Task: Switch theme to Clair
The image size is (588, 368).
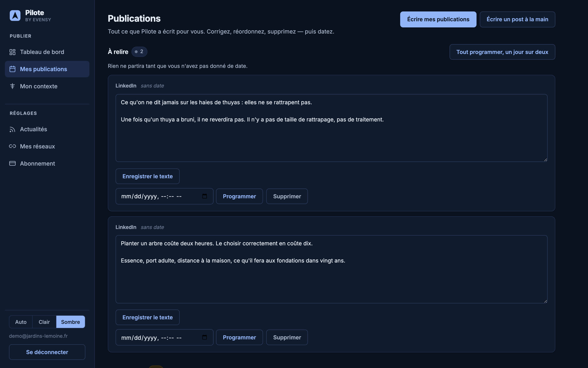Action: (x=44, y=322)
